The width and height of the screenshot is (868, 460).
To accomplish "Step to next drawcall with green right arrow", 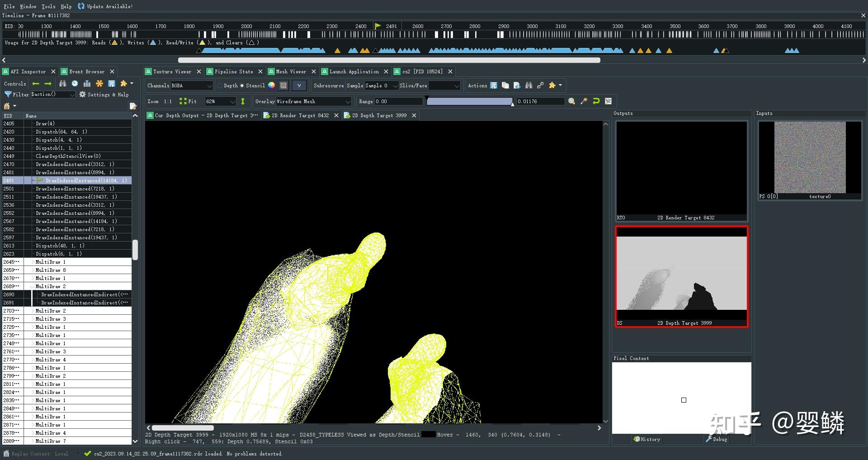I will click(48, 84).
